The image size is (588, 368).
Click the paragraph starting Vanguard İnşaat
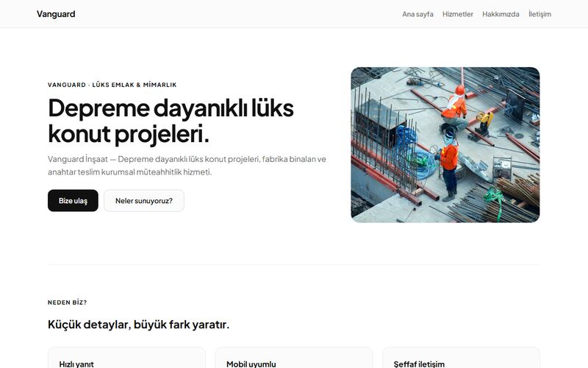[x=187, y=165]
